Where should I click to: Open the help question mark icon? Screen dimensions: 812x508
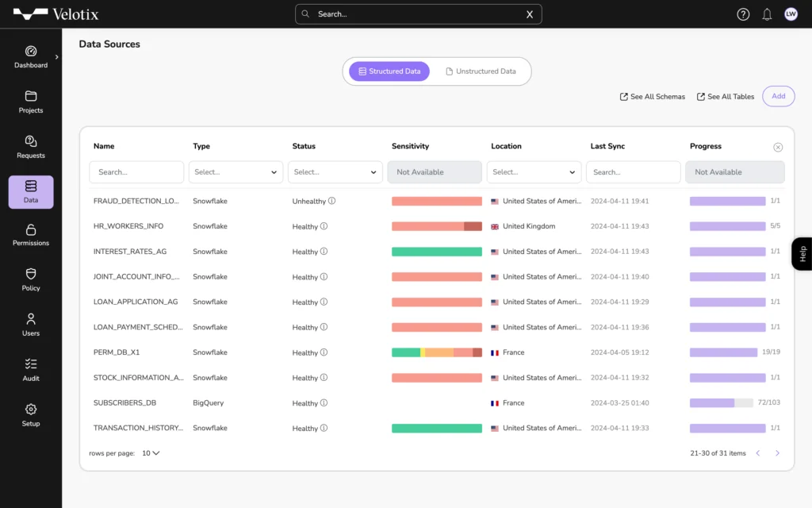pyautogui.click(x=743, y=14)
